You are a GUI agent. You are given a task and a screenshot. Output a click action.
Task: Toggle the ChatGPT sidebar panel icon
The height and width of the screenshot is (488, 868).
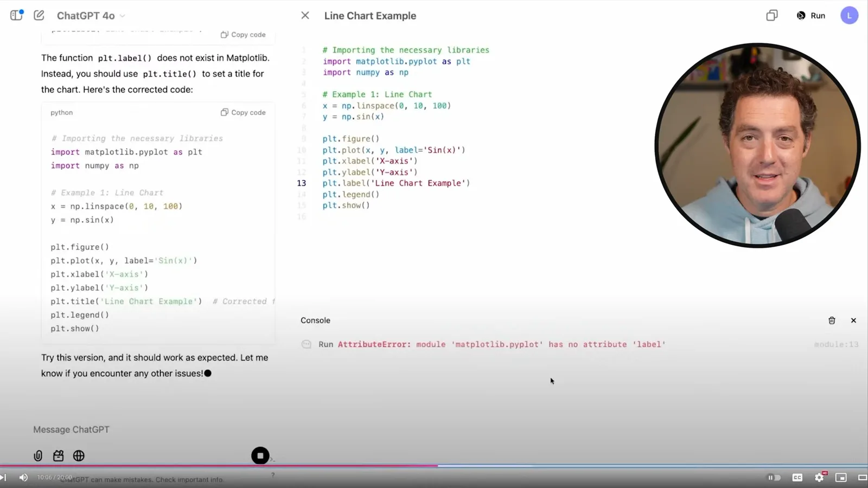[x=16, y=15]
